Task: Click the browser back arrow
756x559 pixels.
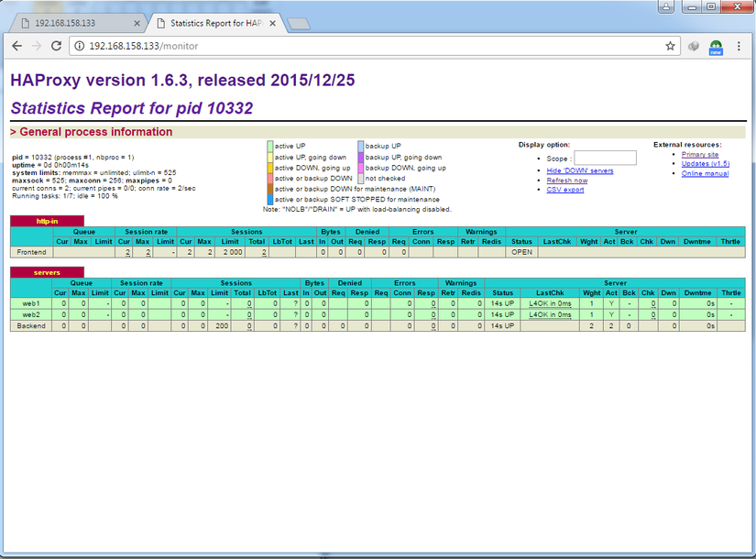Action: 16,46
